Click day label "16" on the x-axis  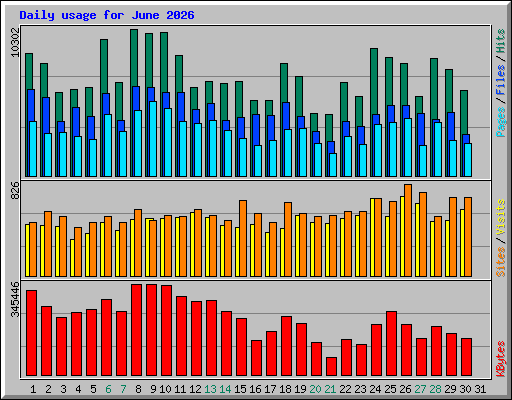(255, 389)
